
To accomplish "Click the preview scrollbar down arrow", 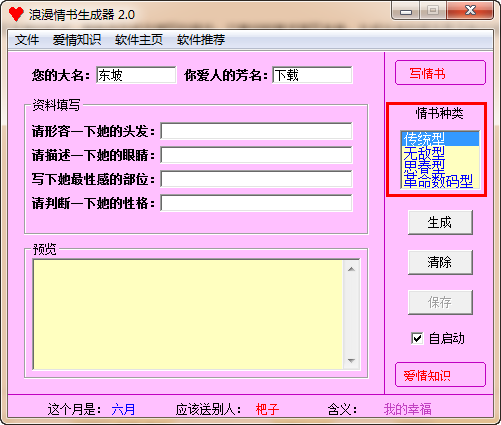I will (x=351, y=360).
